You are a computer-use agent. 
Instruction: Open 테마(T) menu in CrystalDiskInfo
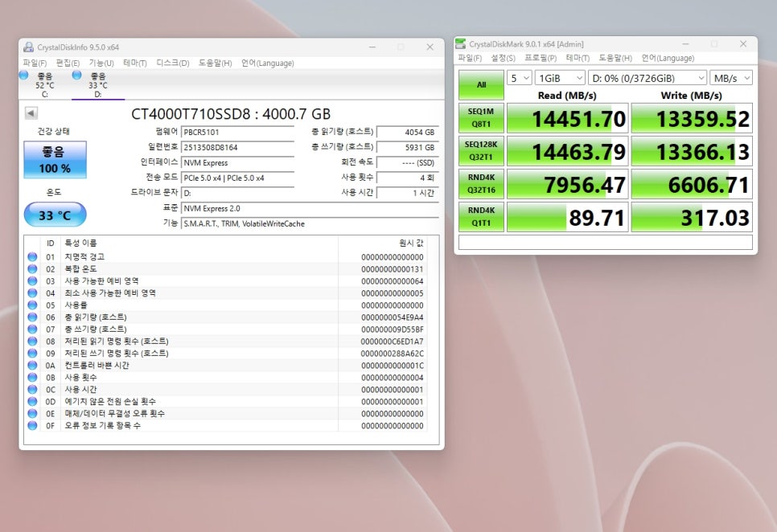tap(135, 63)
